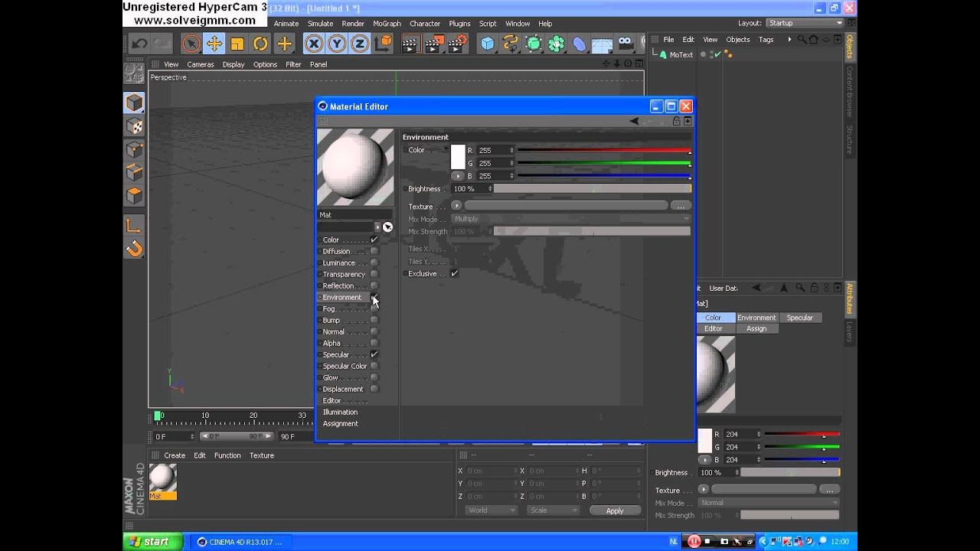This screenshot has width=980, height=551.
Task: Enable the Glow channel checkbox
Action: 374,377
